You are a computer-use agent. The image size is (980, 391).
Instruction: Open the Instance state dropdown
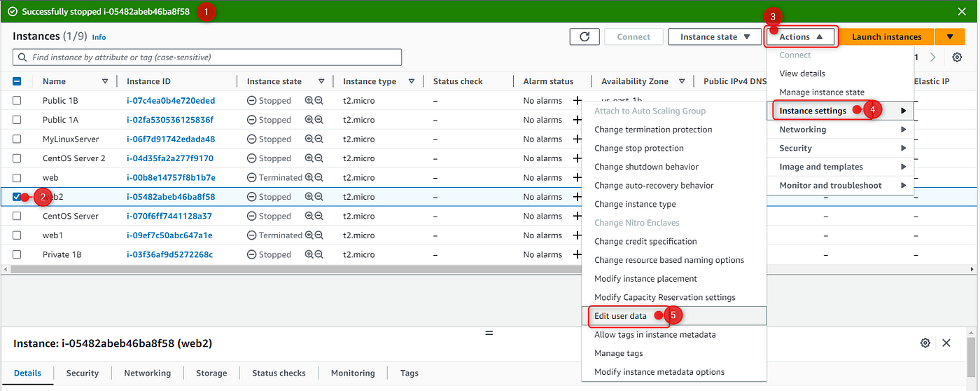(x=715, y=37)
